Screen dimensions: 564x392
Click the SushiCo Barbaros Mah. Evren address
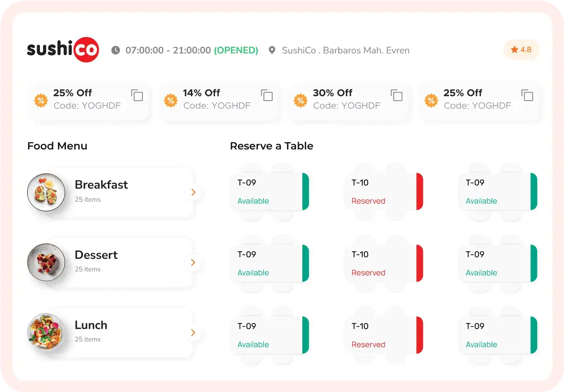(x=346, y=50)
